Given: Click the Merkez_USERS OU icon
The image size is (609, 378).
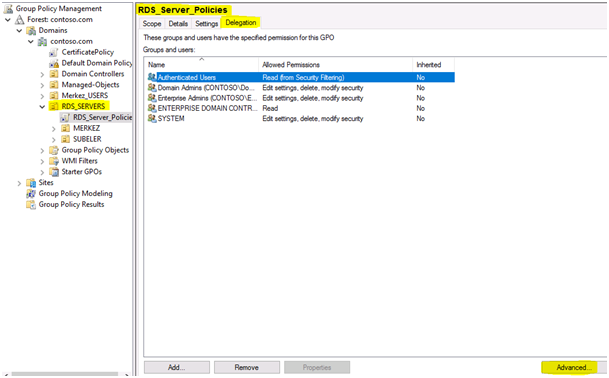Looking at the screenshot, I should [x=54, y=96].
